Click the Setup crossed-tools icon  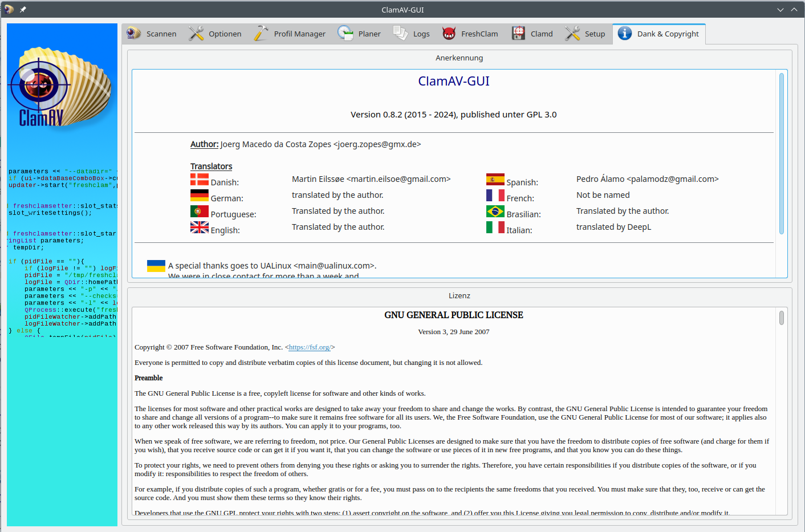[571, 33]
